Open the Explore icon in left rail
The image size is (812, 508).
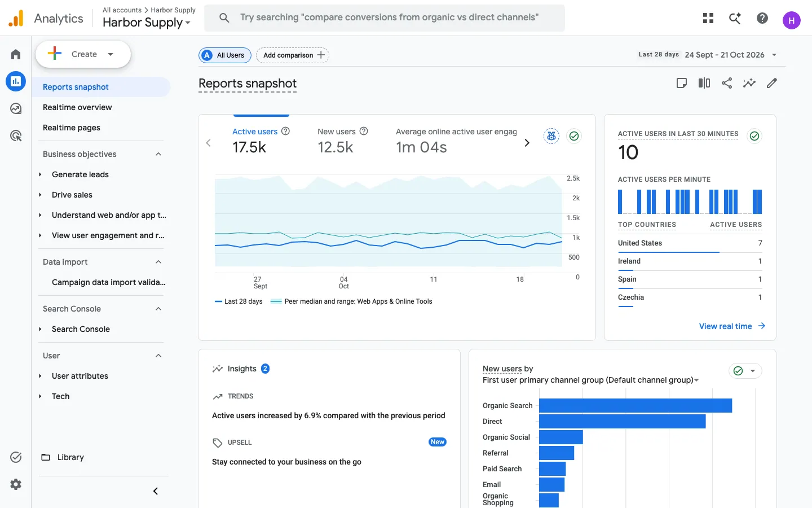click(16, 108)
